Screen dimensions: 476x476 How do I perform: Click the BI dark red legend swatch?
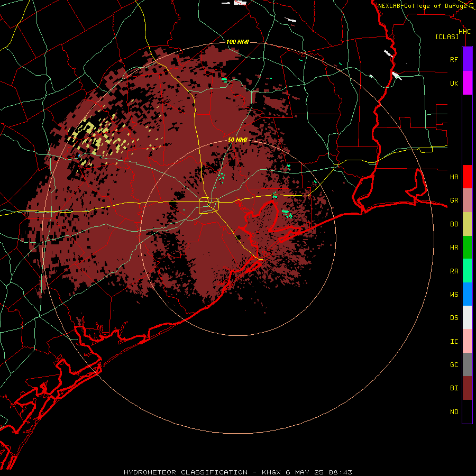[467, 388]
